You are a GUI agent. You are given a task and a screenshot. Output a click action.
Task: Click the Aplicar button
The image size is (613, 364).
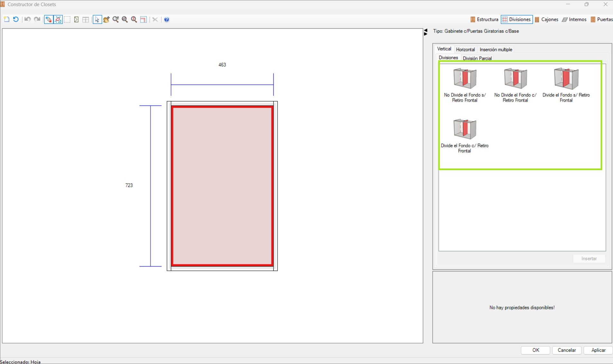tap(598, 350)
